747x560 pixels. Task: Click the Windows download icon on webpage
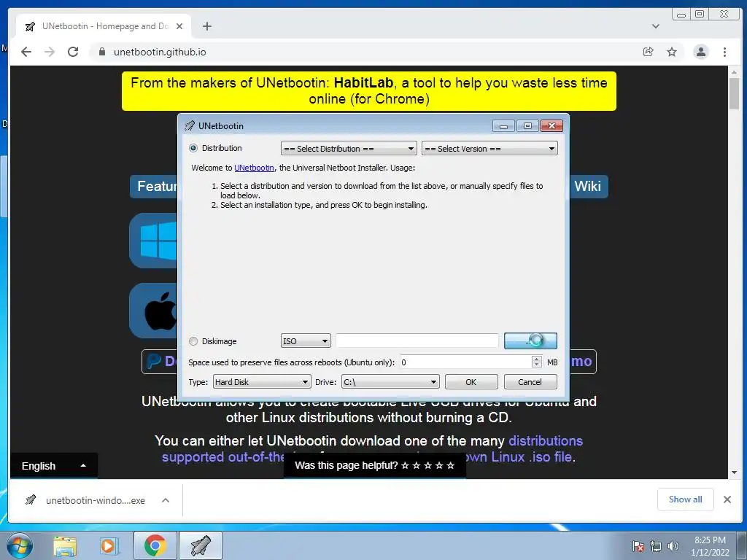point(153,241)
